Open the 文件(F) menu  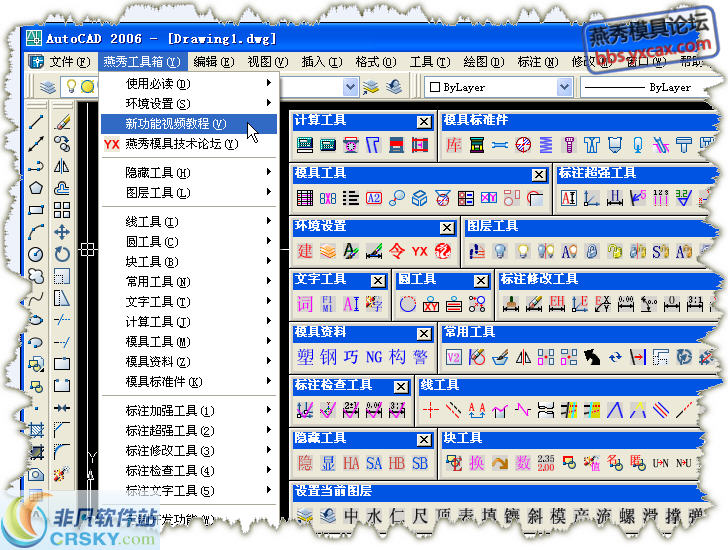[70, 62]
